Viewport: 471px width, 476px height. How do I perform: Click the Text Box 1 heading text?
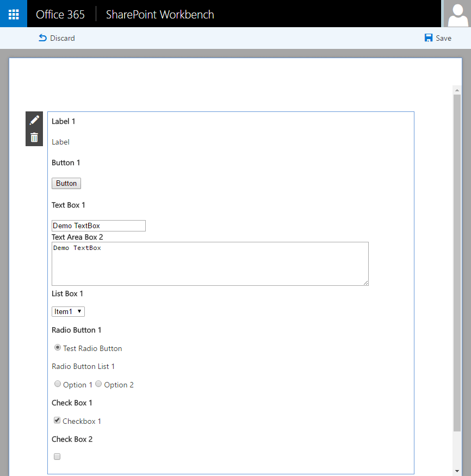[x=69, y=205]
